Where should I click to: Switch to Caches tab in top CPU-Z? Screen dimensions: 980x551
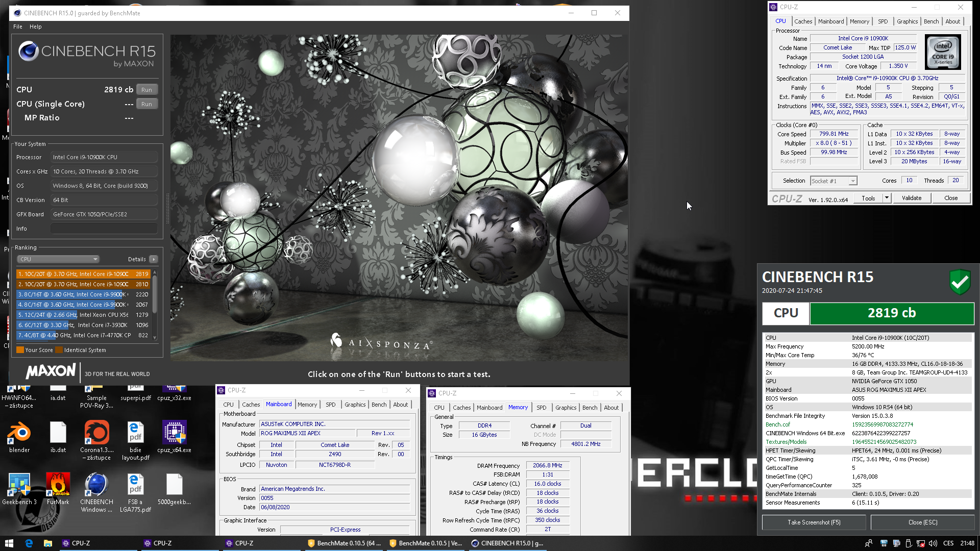803,21
